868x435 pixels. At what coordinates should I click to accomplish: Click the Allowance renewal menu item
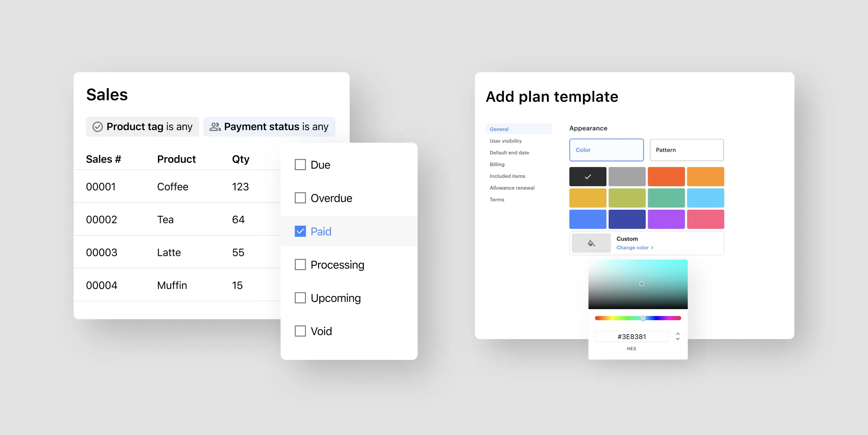pos(512,187)
